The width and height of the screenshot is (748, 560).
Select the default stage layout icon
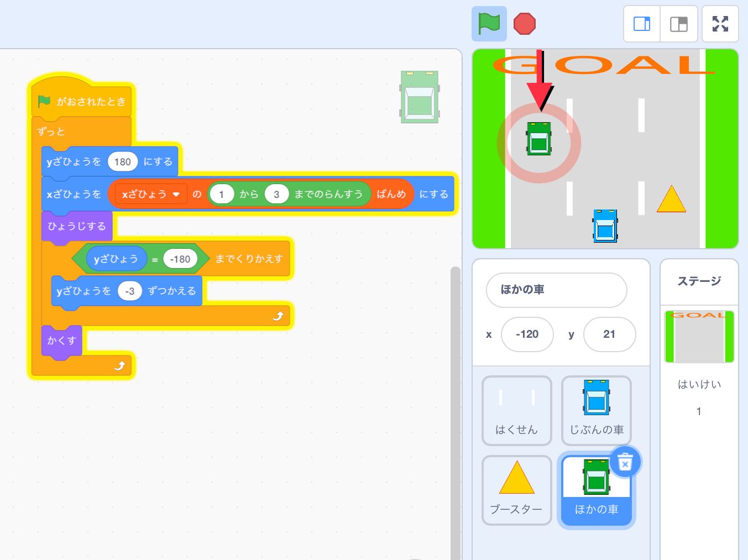pyautogui.click(x=678, y=24)
